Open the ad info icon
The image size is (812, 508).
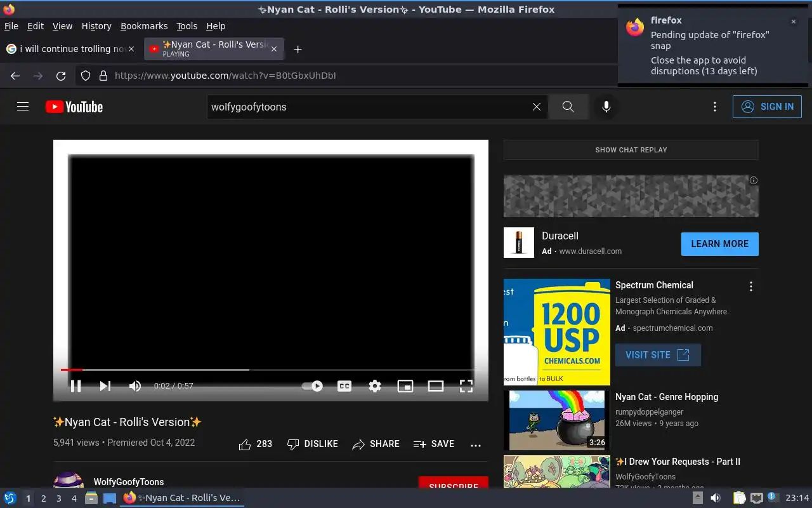pyautogui.click(x=754, y=180)
